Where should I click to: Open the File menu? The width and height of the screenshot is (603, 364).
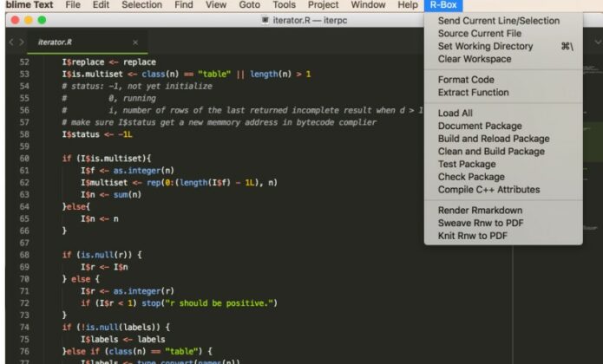coord(73,5)
